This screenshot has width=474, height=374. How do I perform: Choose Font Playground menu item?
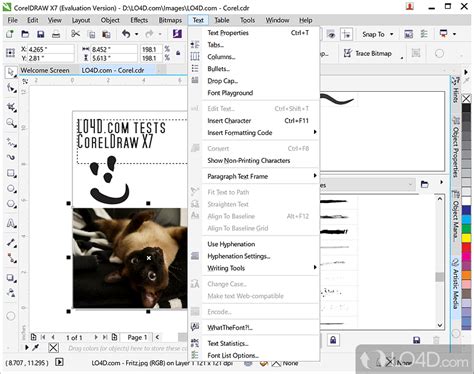[x=260, y=93]
